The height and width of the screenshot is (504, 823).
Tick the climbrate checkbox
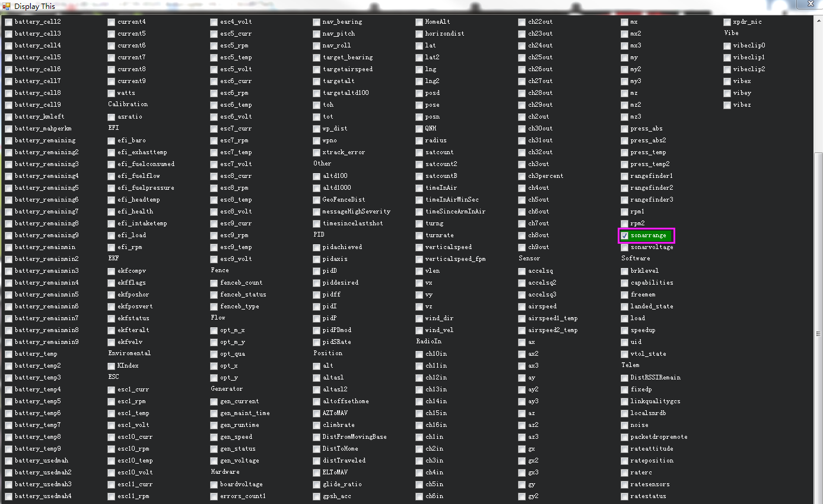tap(317, 425)
